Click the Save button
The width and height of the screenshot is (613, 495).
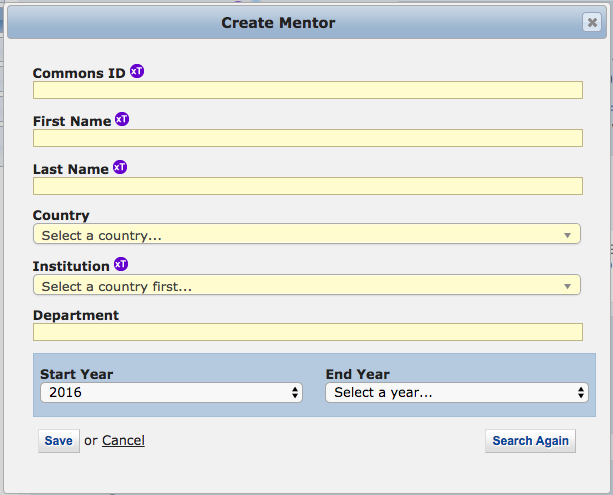58,441
